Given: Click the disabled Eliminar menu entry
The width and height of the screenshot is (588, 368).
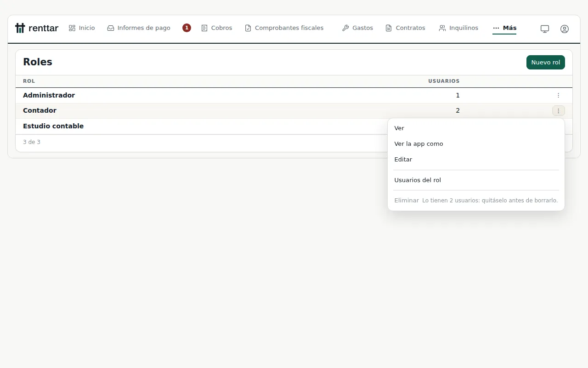Looking at the screenshot, I should 476,201.
